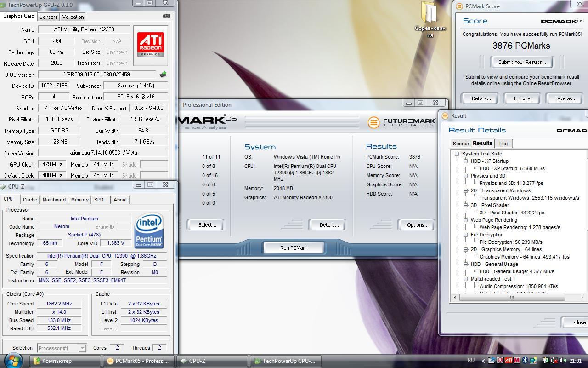Click the Result window title icon
The image size is (588, 368).
pyautogui.click(x=445, y=116)
